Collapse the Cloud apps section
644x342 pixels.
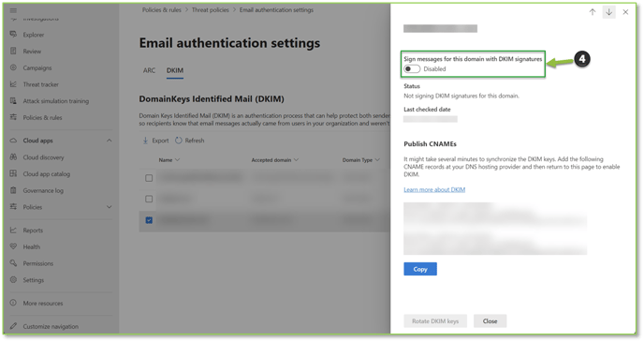point(109,141)
